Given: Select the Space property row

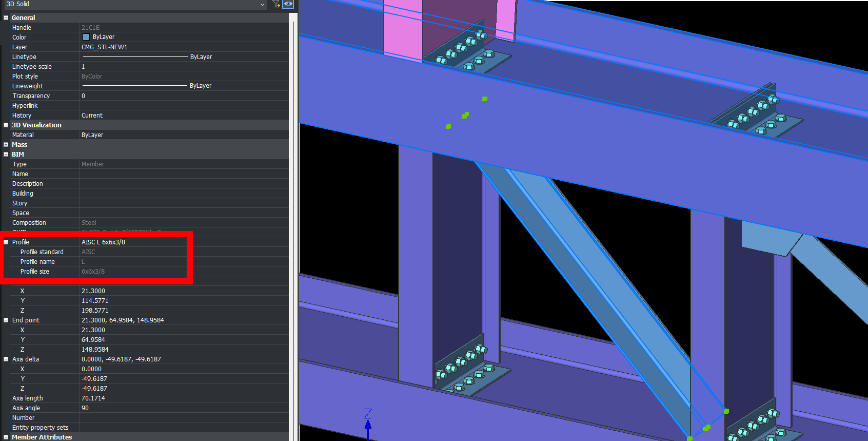Looking at the screenshot, I should point(149,213).
